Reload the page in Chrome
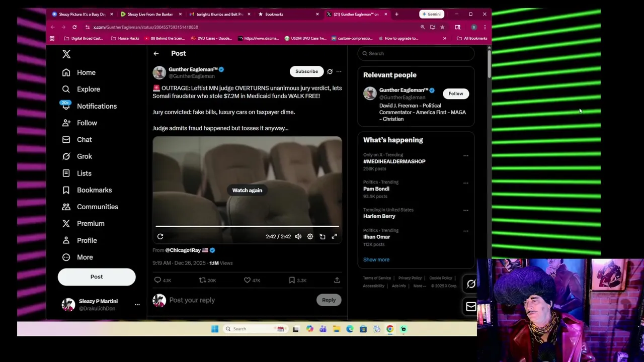Screen dimensions: 644x362 [74, 27]
